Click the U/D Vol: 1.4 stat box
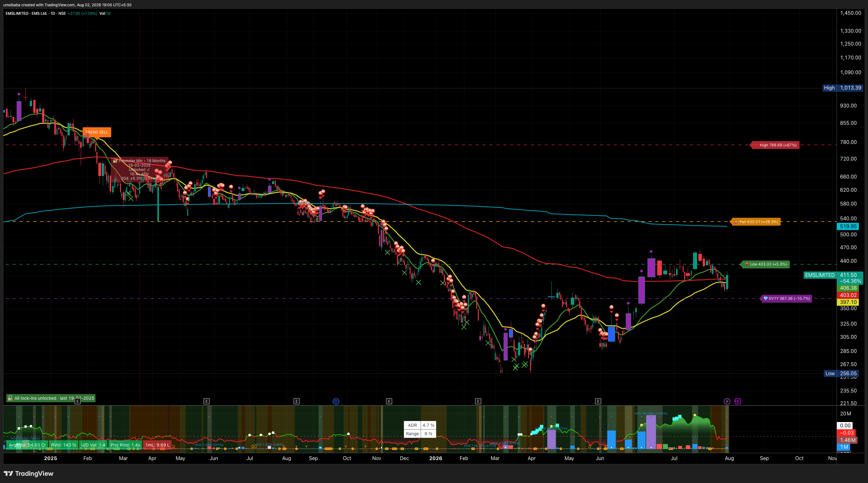Viewport: 868px width, 483px height. pos(93,445)
